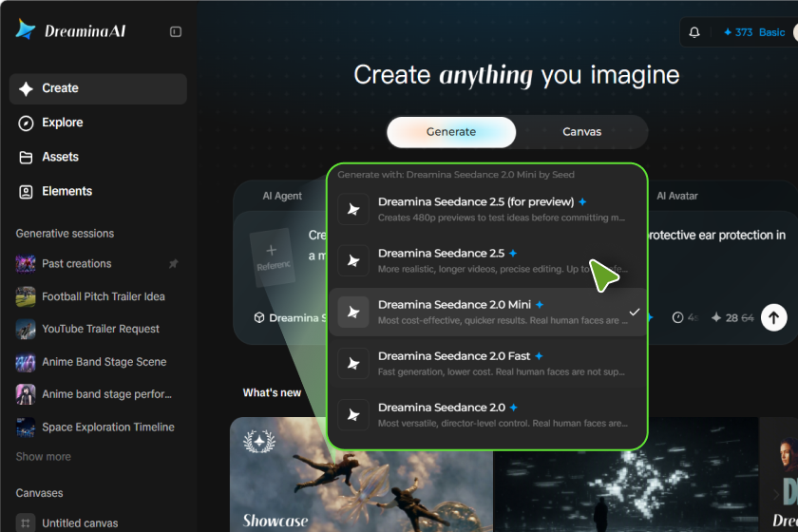
Task: Open the 373 credits balance
Action: coord(738,32)
